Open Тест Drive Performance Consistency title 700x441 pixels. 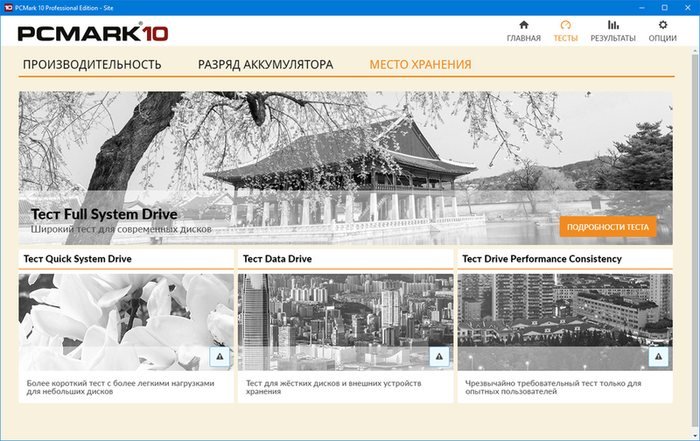point(542,259)
